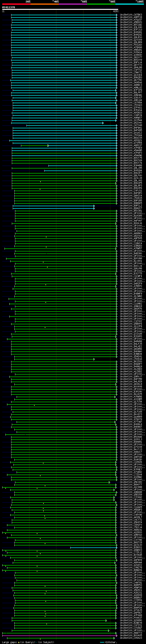This screenshot has width=146, height=644.
Task: Select hit UniRef100_P93260
Action: click(131, 45)
